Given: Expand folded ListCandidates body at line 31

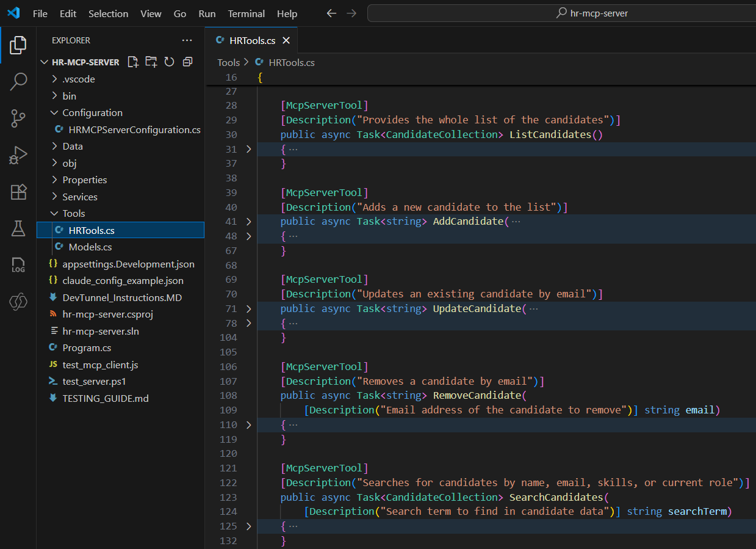Looking at the screenshot, I should click(248, 149).
